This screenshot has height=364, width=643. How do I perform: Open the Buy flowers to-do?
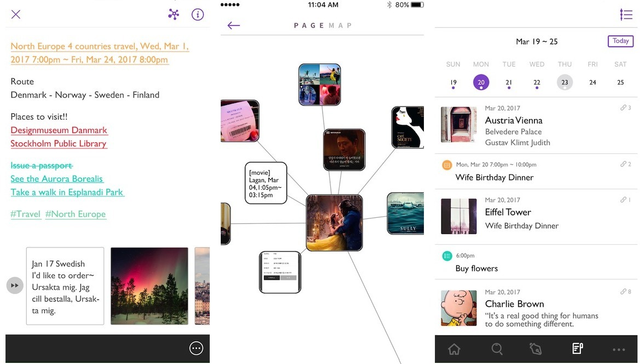click(x=536, y=262)
